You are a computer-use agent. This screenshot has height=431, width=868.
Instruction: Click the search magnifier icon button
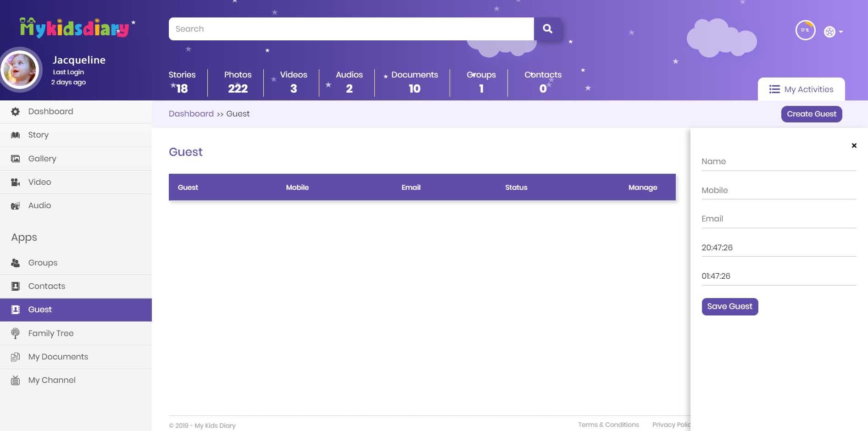tap(547, 29)
